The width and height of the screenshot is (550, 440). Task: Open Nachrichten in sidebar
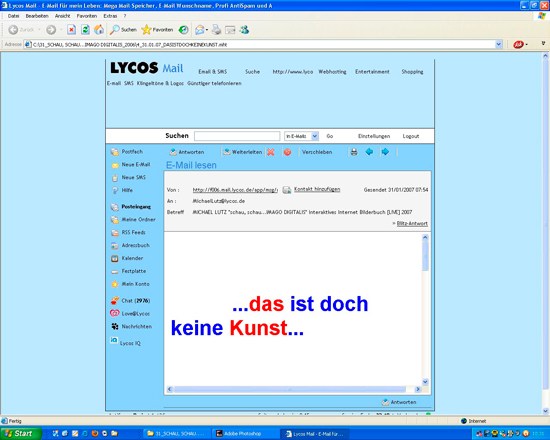132,326
